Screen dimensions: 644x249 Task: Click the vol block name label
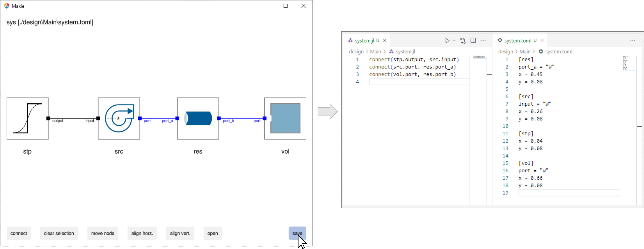pyautogui.click(x=285, y=151)
